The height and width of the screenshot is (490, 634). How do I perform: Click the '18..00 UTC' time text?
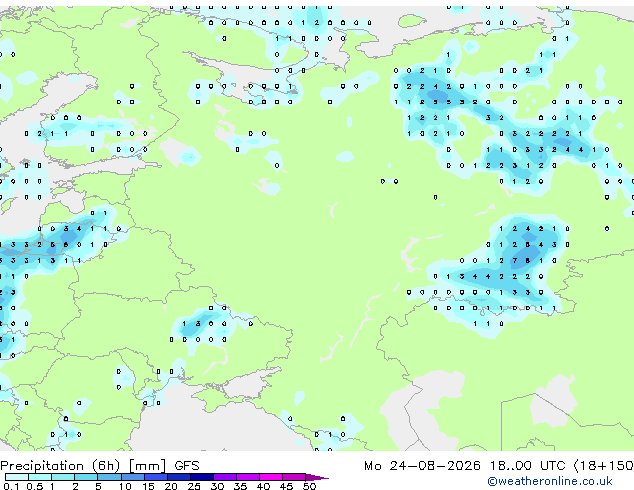tap(527, 466)
